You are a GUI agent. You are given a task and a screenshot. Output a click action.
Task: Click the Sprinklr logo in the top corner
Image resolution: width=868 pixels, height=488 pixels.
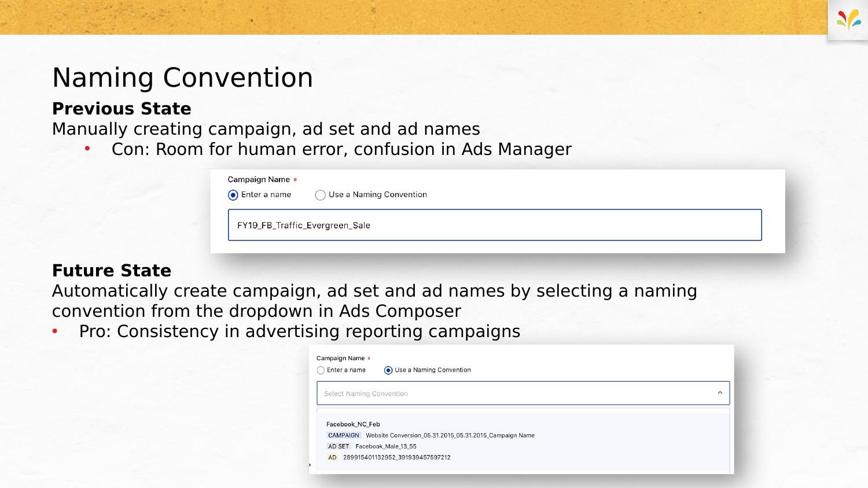coord(848,20)
